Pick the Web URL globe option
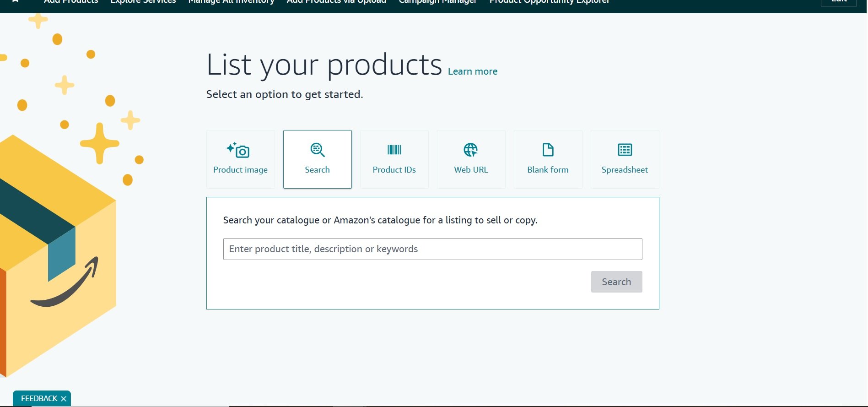The width and height of the screenshot is (868, 407). click(471, 159)
